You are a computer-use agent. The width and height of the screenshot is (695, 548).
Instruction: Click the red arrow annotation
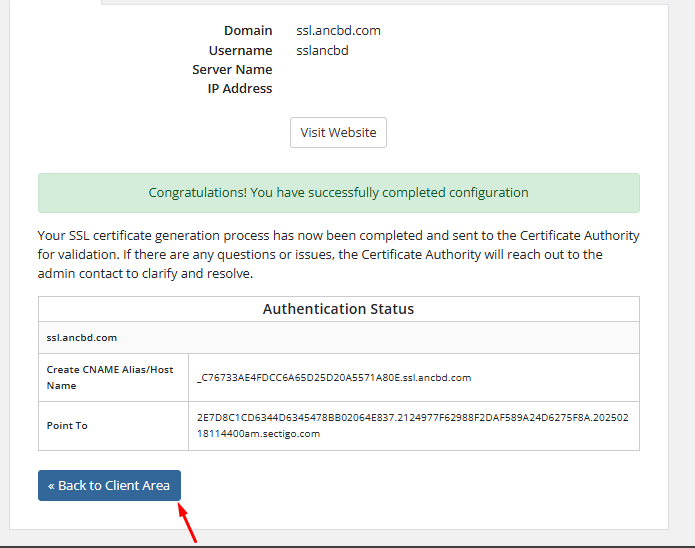click(x=188, y=522)
